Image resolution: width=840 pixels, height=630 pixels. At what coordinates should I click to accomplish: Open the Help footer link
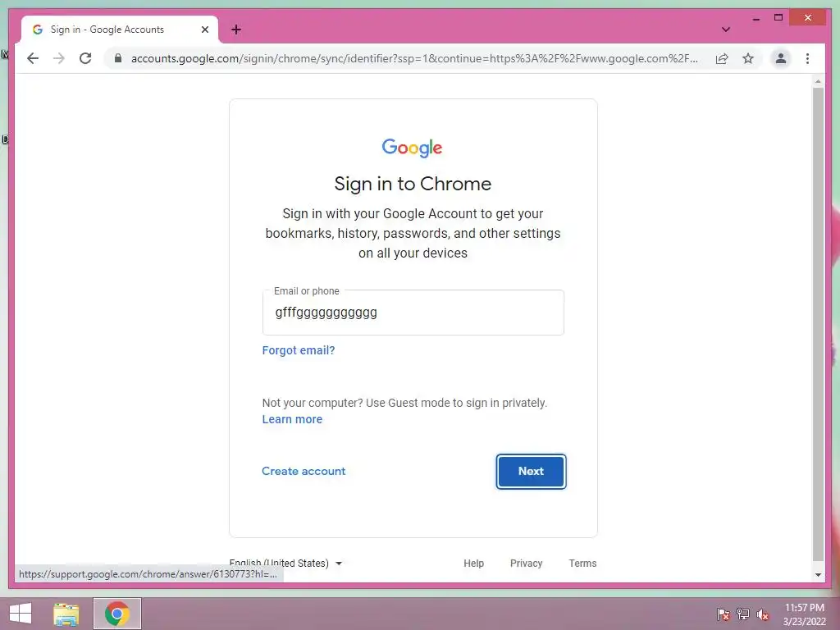point(473,563)
